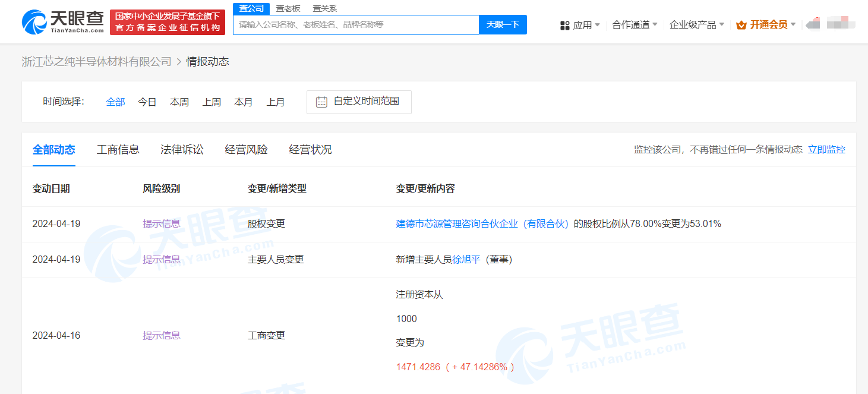Select the 今日 time filter

[x=147, y=102]
